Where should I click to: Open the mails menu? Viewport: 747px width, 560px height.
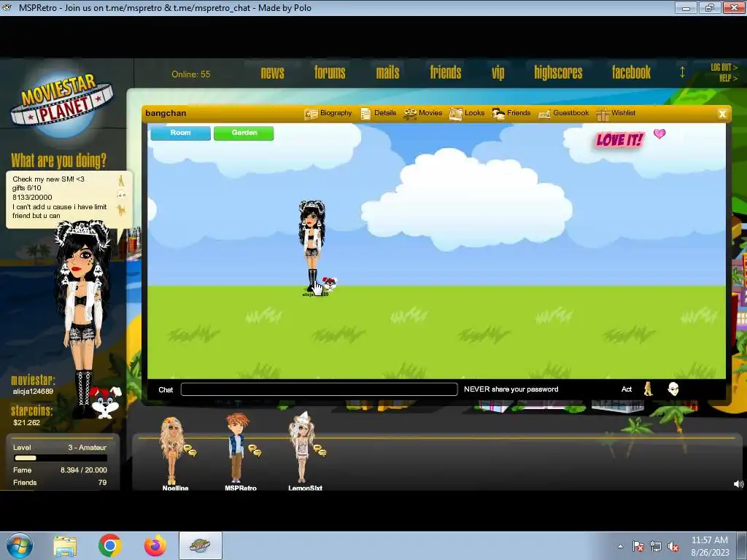(388, 72)
